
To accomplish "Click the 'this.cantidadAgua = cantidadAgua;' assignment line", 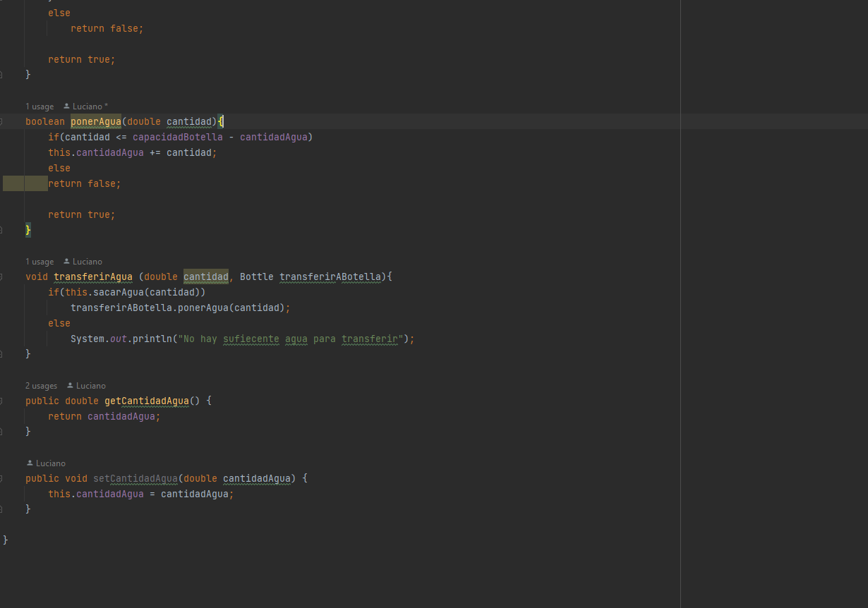I will point(141,494).
